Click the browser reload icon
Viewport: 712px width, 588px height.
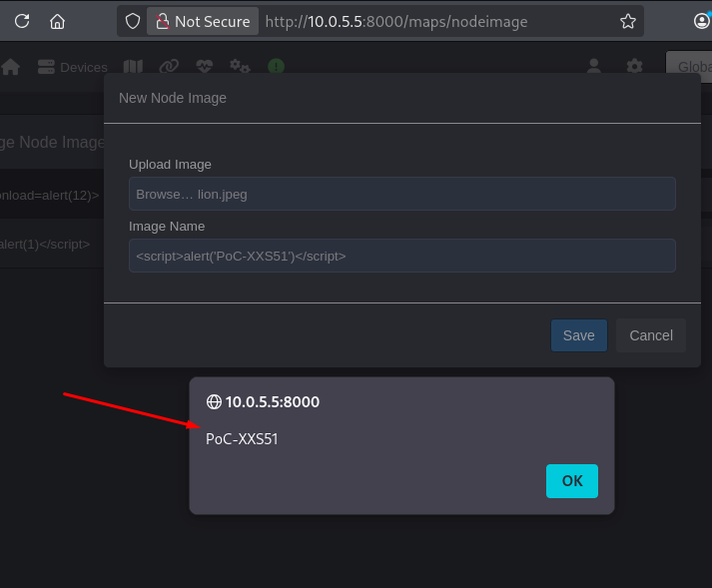point(22,21)
